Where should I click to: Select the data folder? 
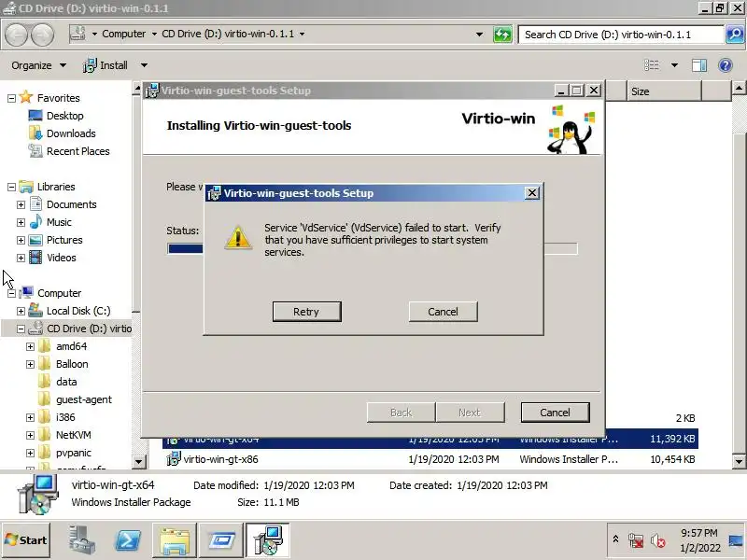click(x=66, y=382)
